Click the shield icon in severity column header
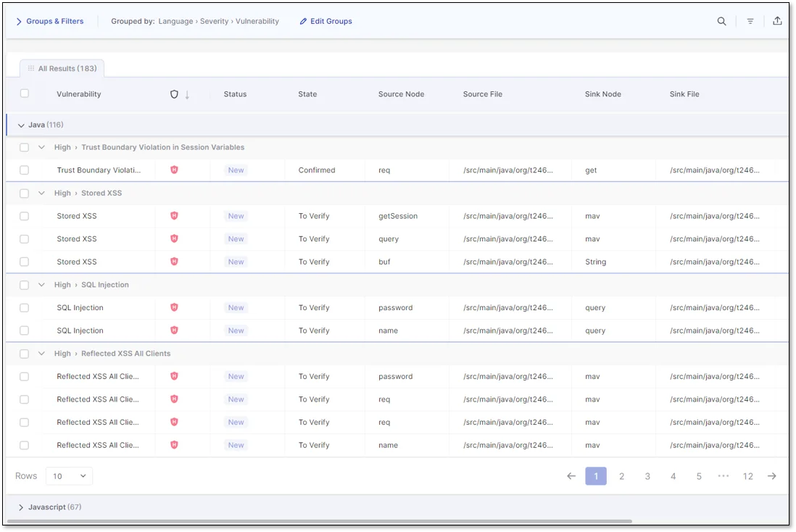796x532 pixels. (x=173, y=94)
